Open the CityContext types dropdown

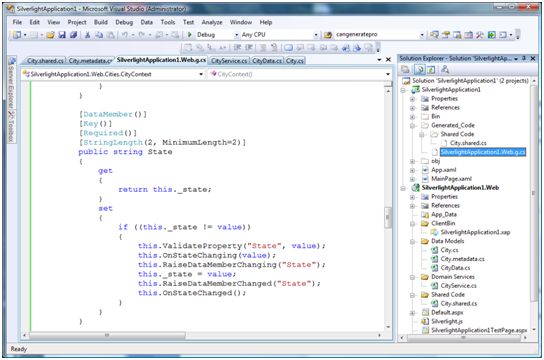tap(201, 74)
